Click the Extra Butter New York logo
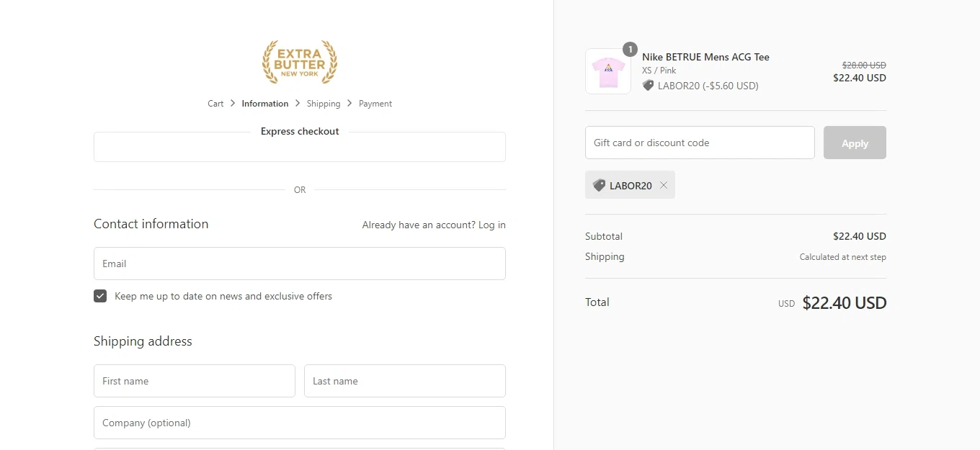The image size is (980, 450). point(300,62)
